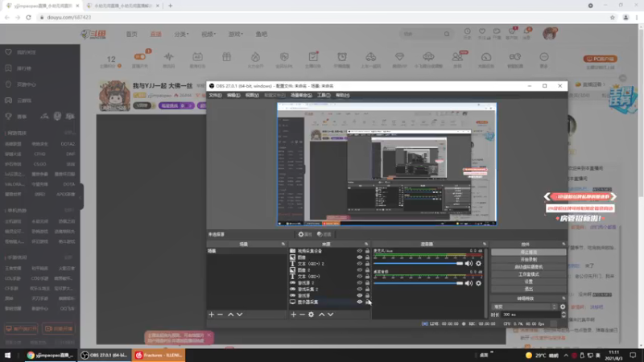Open Mic/Aux audio settings gear
This screenshot has width=644, height=362.
478,264
